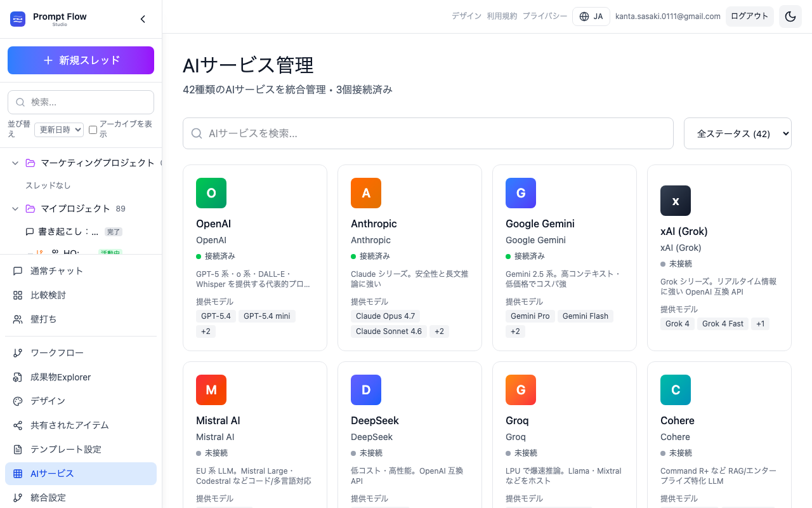Open the 更新日時 sort dropdown
The width and height of the screenshot is (812, 508).
(x=59, y=130)
